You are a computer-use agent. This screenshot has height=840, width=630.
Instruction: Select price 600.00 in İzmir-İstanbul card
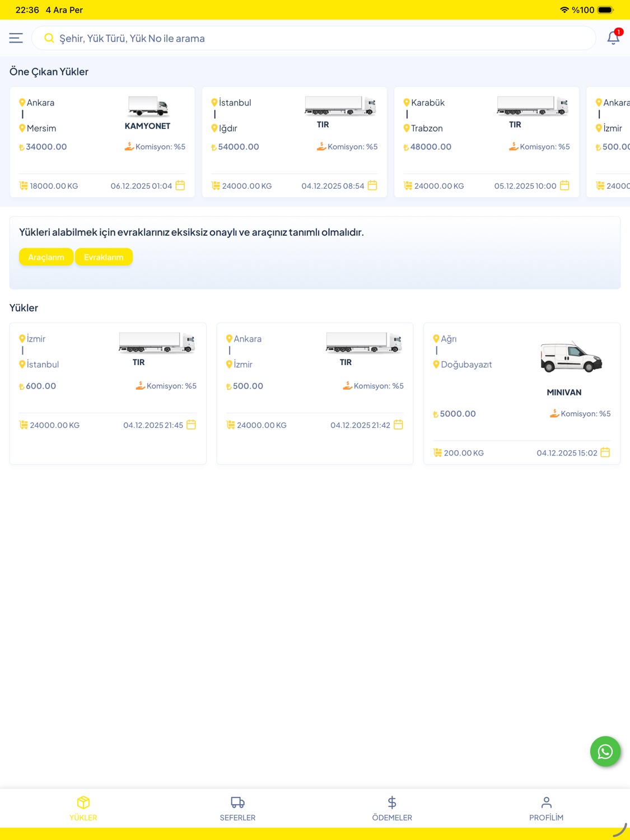pyautogui.click(x=41, y=386)
